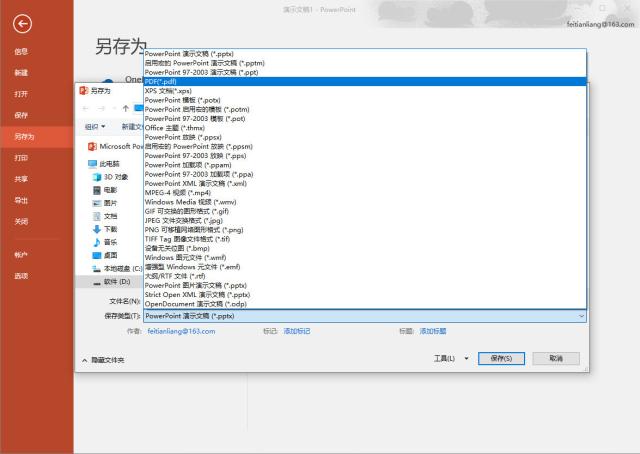The height and width of the screenshot is (454, 640).
Task: Click the author link feitianliang@163.com
Action: [181, 331]
